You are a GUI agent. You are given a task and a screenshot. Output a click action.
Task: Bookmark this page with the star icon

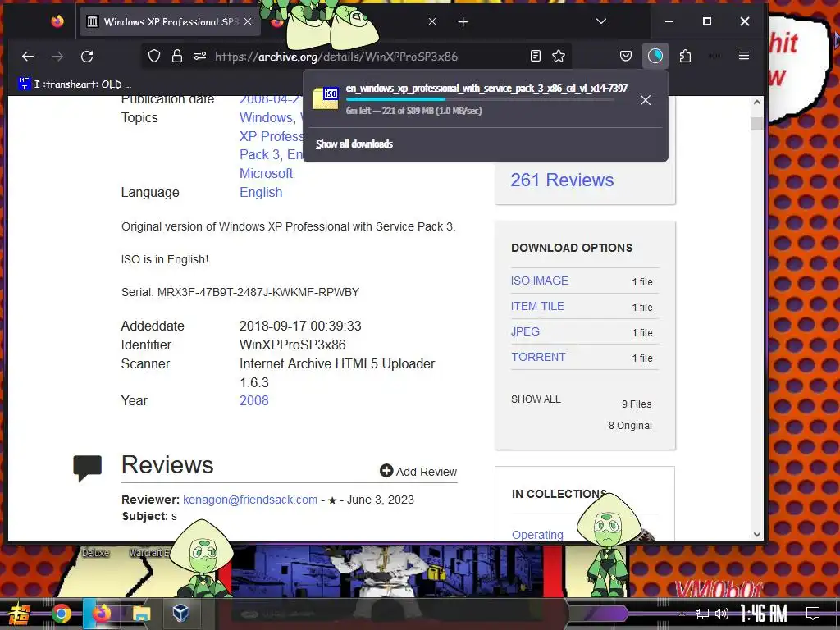click(x=559, y=56)
